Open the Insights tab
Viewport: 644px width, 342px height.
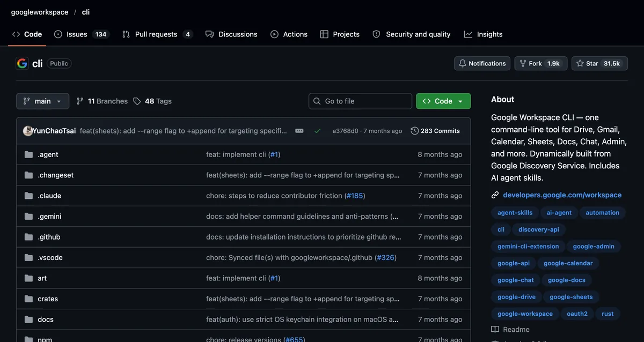pos(483,34)
